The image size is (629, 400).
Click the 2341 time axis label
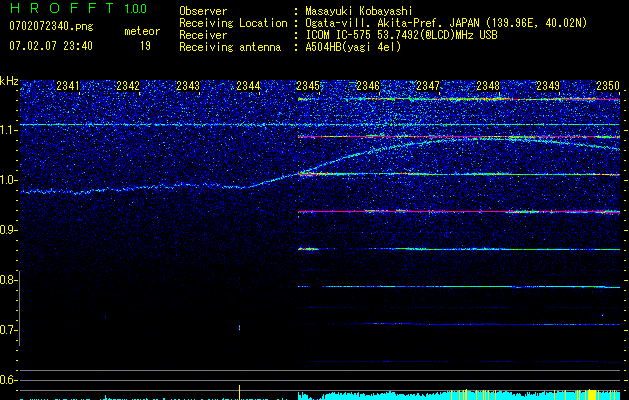[x=68, y=85]
